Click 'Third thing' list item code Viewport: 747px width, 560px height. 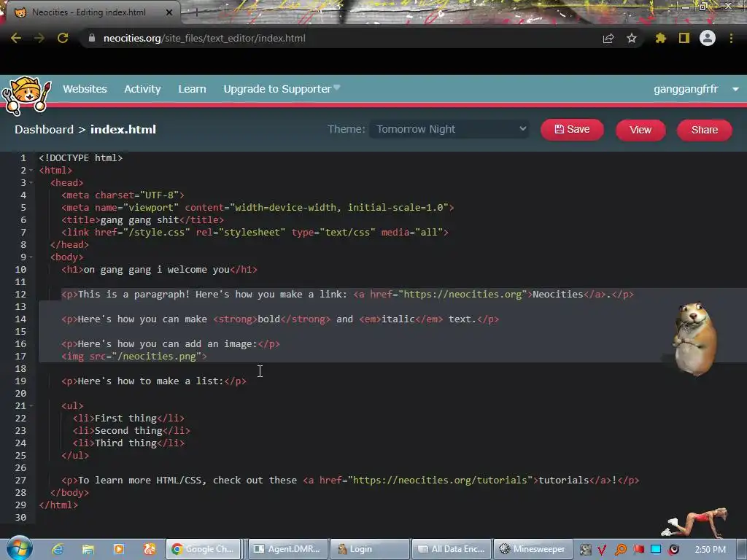coord(125,443)
